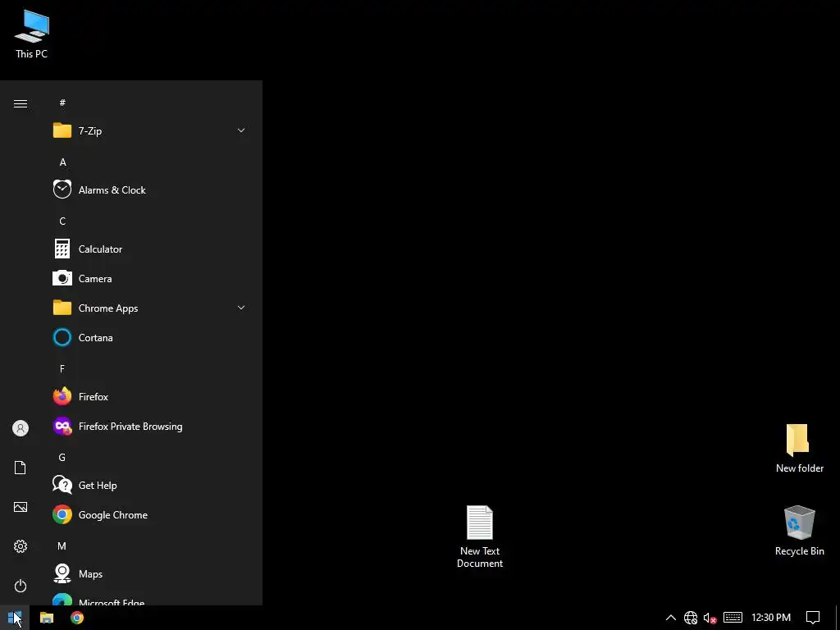Viewport: 840px width, 630px height.
Task: Open Firefox from the Start menu
Action: (x=150, y=397)
